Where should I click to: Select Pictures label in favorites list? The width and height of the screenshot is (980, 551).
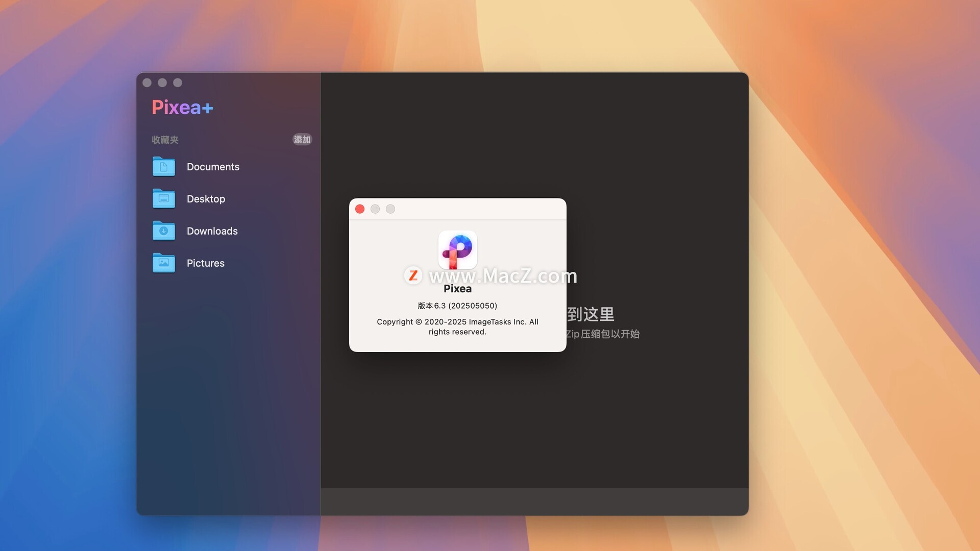pyautogui.click(x=206, y=263)
